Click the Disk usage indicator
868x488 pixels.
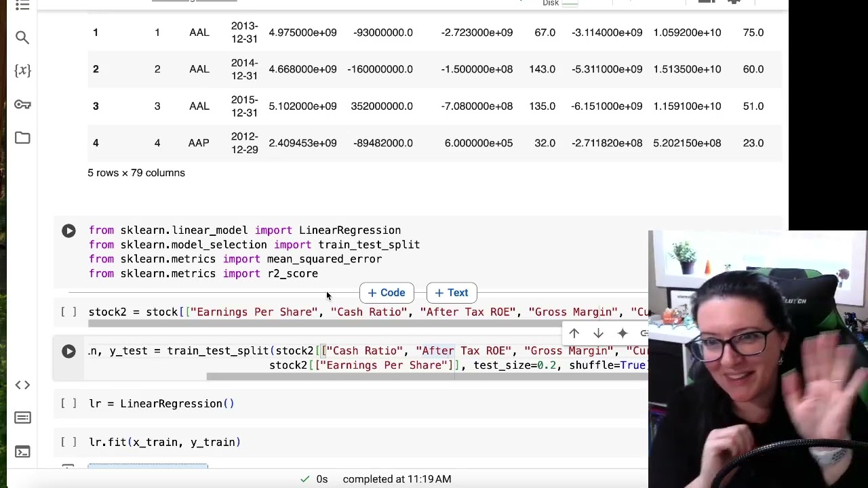560,3
